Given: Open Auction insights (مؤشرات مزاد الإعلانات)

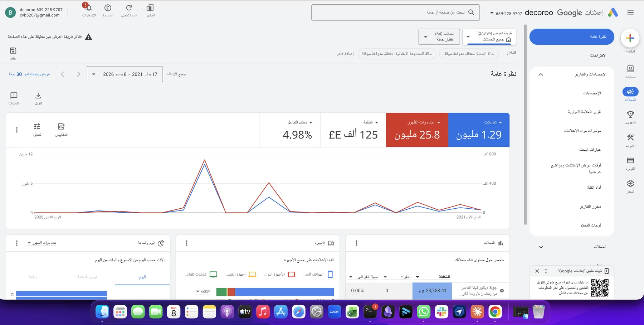Looking at the screenshot, I should pyautogui.click(x=582, y=131).
